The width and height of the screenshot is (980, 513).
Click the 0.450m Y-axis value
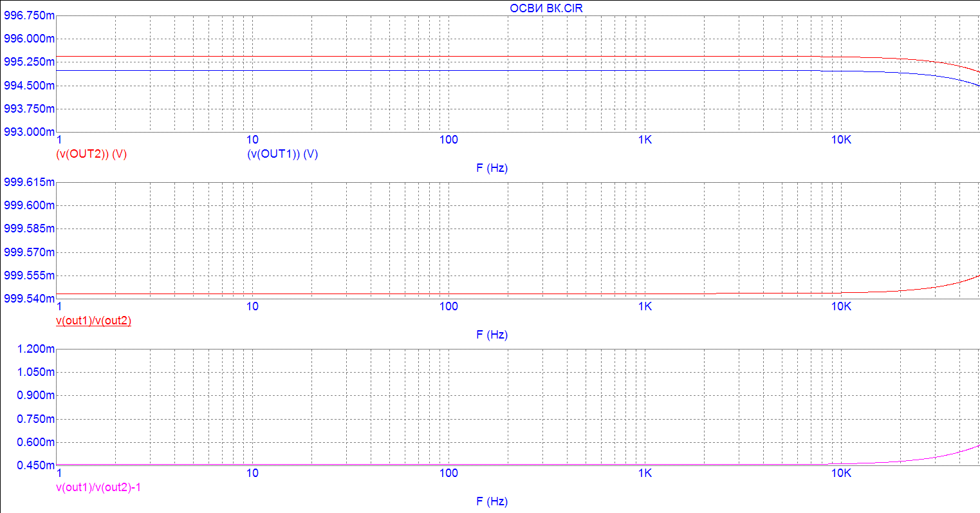click(x=37, y=465)
